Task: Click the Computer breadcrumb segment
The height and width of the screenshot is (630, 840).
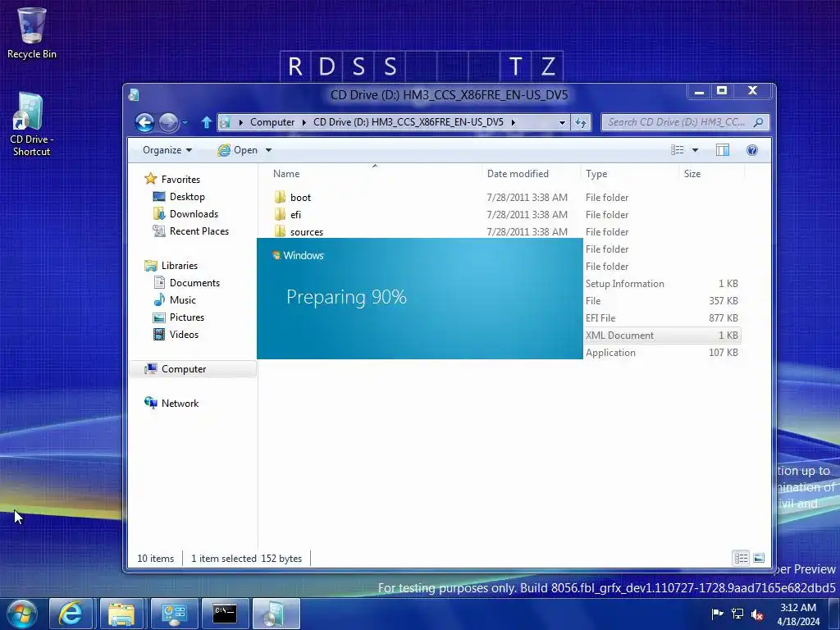Action: tap(272, 122)
